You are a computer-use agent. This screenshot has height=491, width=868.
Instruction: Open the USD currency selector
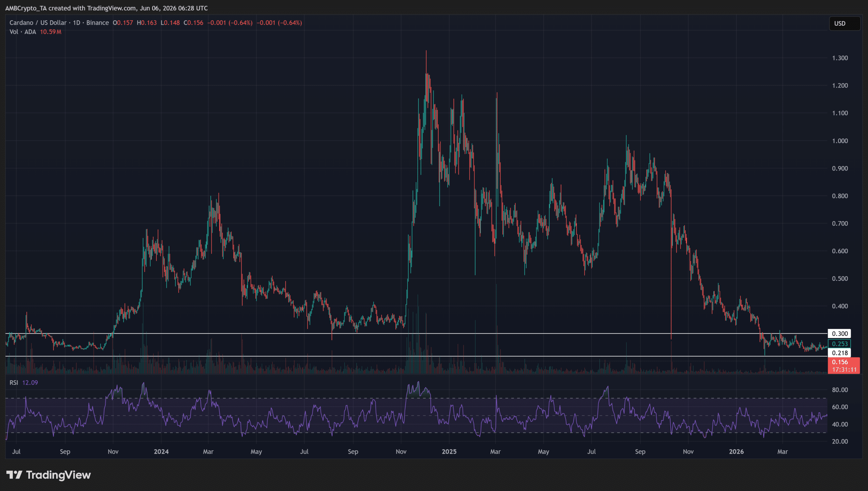844,23
